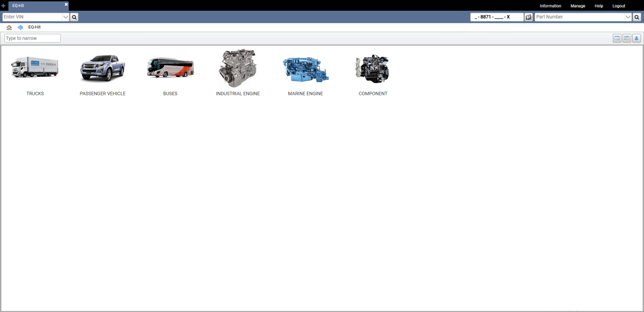Focus the Type to narrow field
This screenshot has width=644, height=312.
pyautogui.click(x=32, y=39)
